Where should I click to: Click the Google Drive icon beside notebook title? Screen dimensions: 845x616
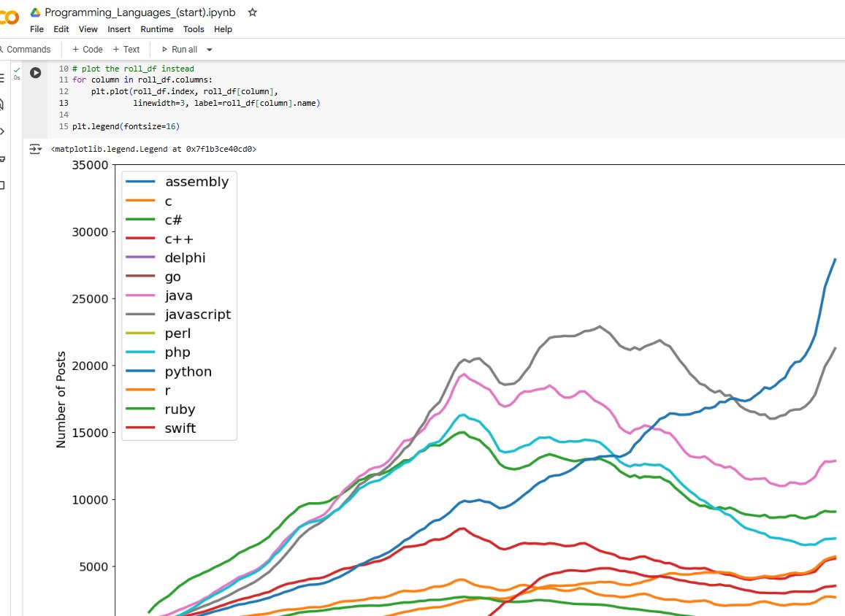(36, 12)
